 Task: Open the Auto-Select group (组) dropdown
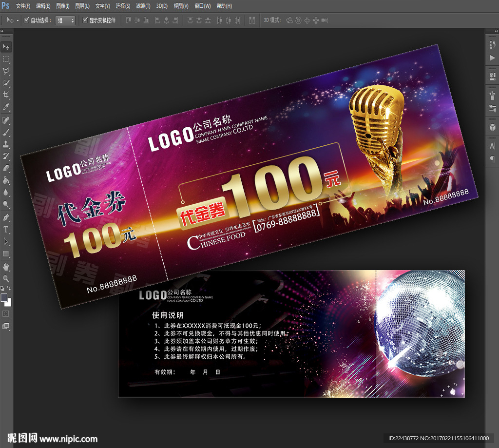pos(65,20)
